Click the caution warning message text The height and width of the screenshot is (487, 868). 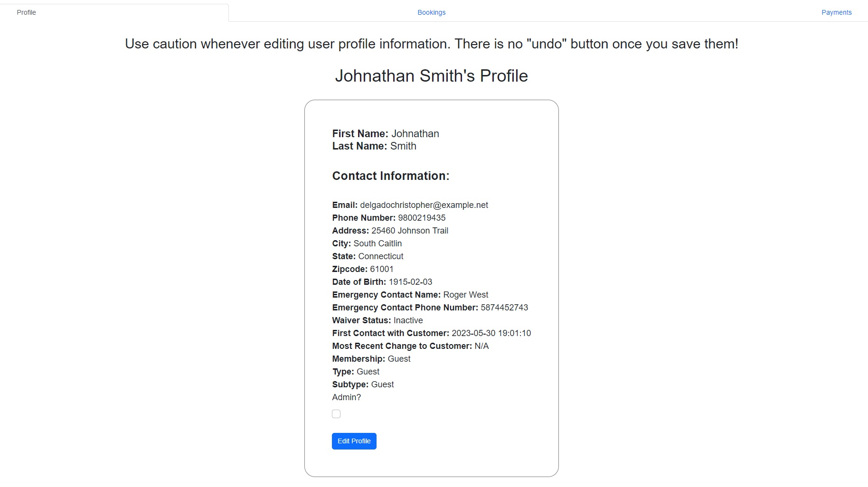point(431,44)
